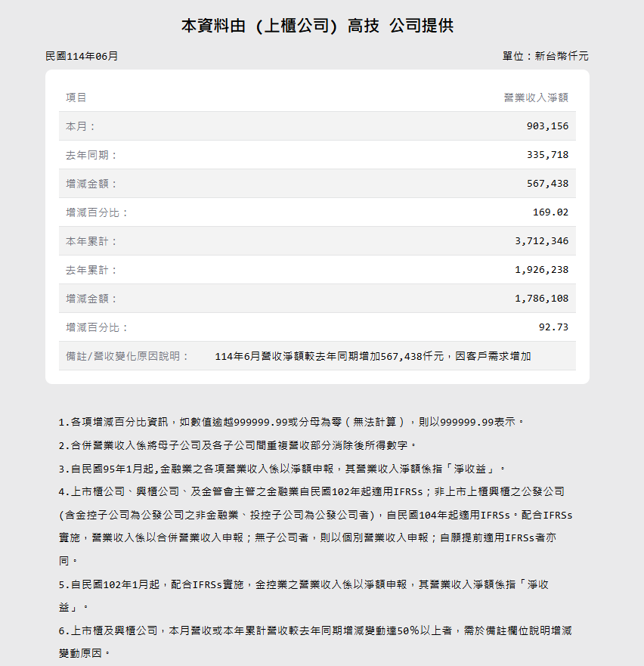Click the value 3,712,346

pyautogui.click(x=542, y=241)
